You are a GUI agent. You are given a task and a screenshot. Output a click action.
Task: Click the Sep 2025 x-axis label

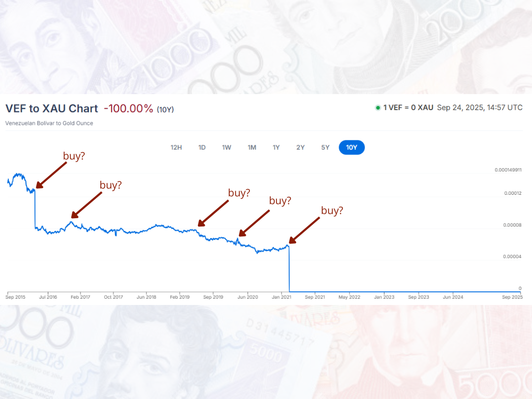[513, 297]
